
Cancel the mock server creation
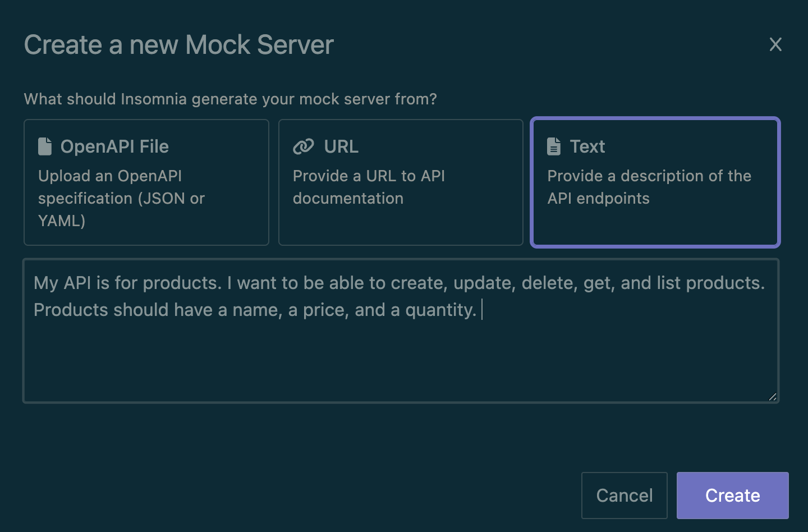624,496
